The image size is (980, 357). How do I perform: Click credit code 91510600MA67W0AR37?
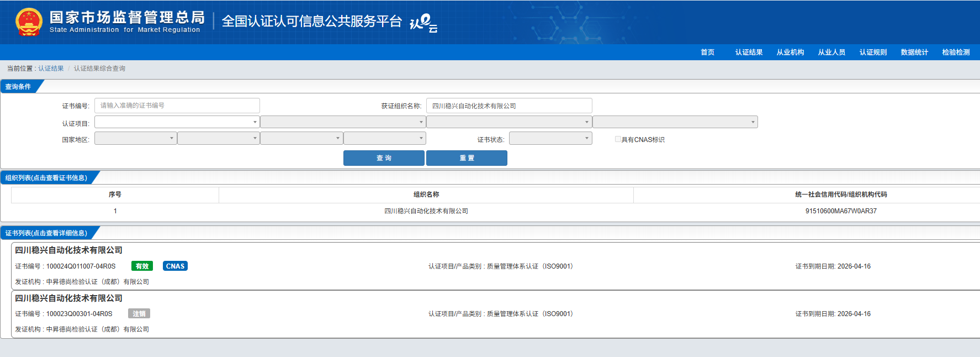pos(841,211)
